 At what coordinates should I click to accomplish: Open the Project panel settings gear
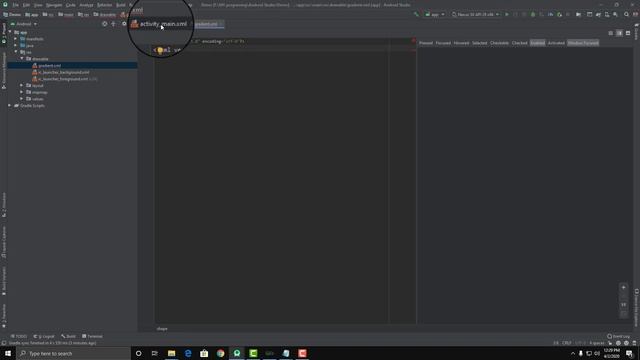(124, 24)
